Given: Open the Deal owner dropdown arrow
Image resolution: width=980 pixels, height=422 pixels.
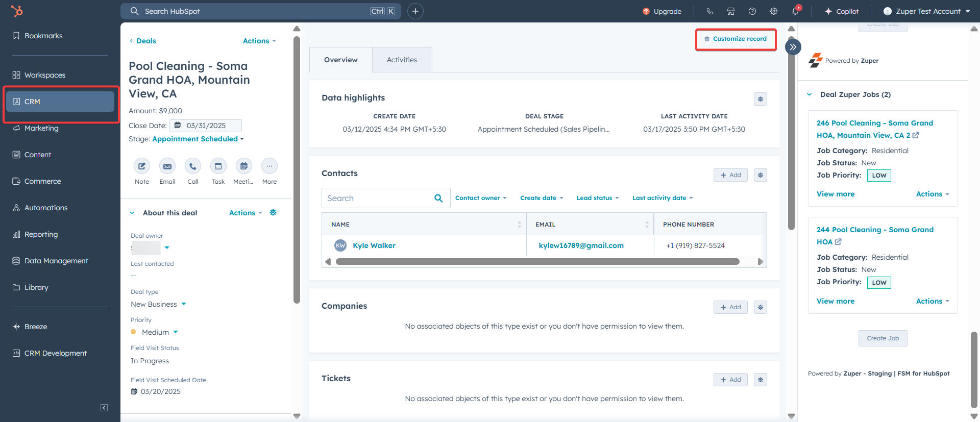Looking at the screenshot, I should 167,248.
